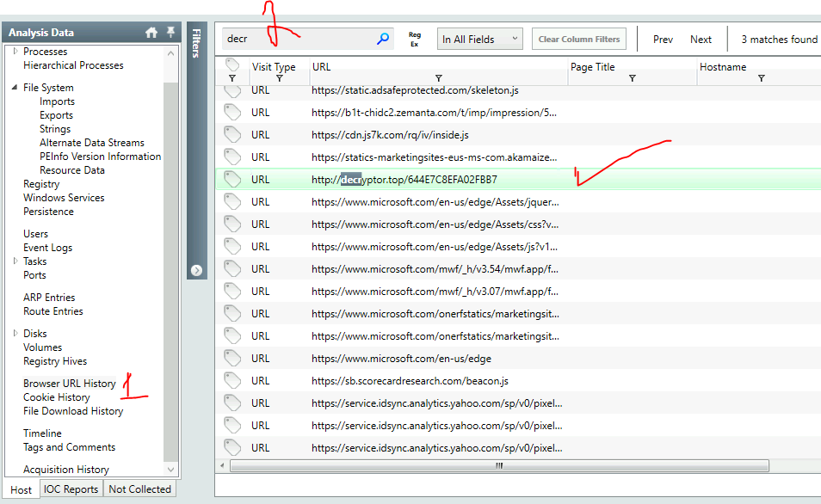Viewport: 821px width, 504px height.
Task: Click the URL column filter funnel icon
Action: [439, 78]
